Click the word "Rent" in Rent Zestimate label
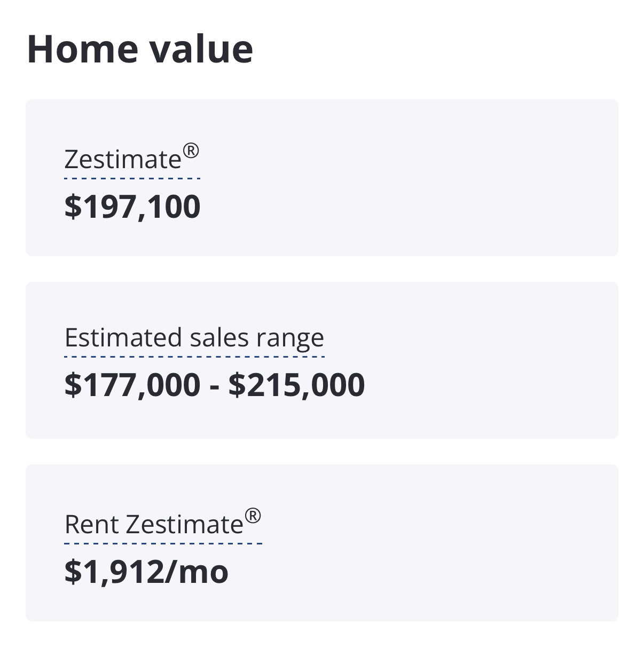 pos(91,524)
